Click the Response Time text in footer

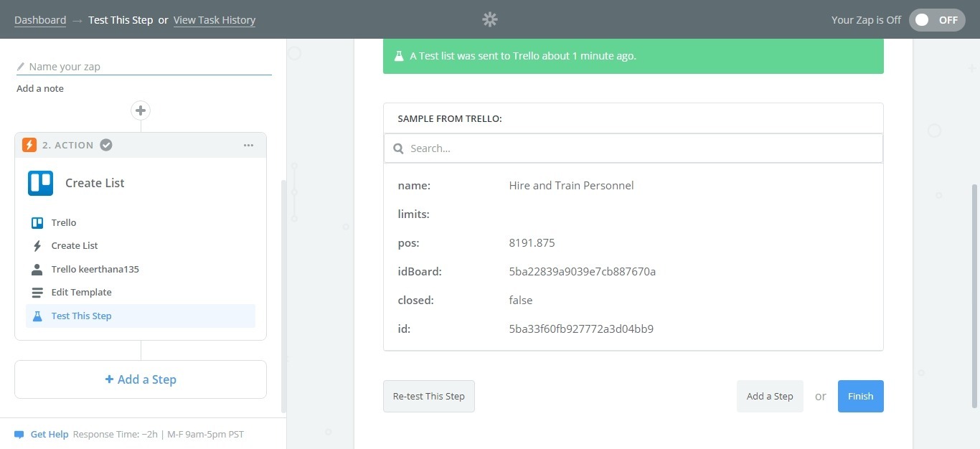coord(159,435)
